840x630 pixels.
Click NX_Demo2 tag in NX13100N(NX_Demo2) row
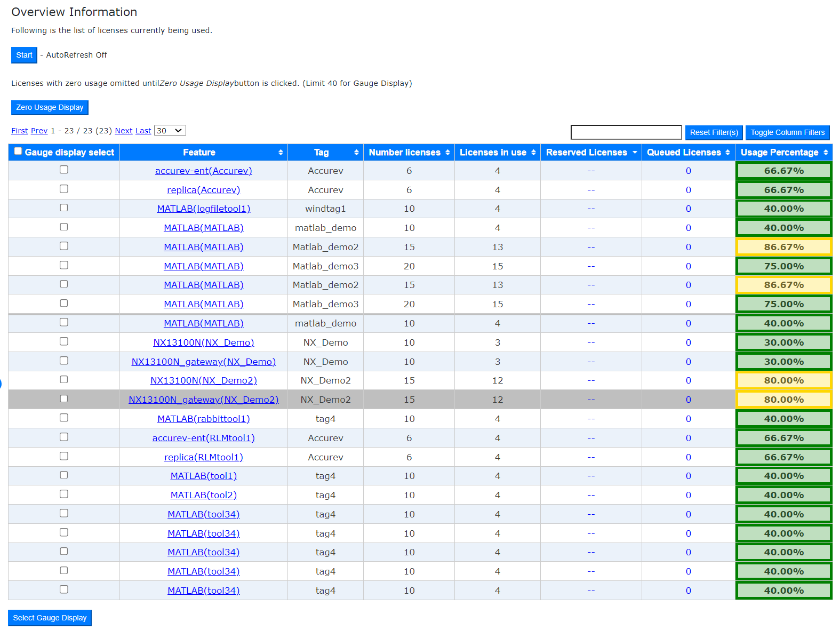325,380
